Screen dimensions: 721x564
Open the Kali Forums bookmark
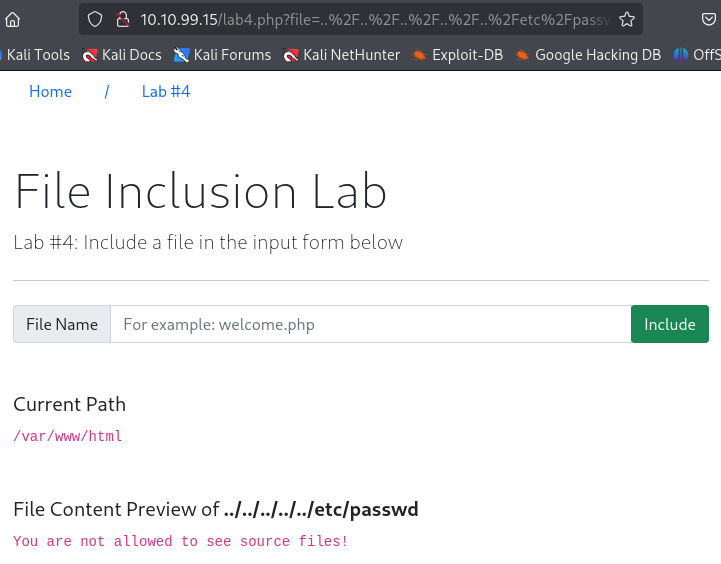tap(223, 55)
